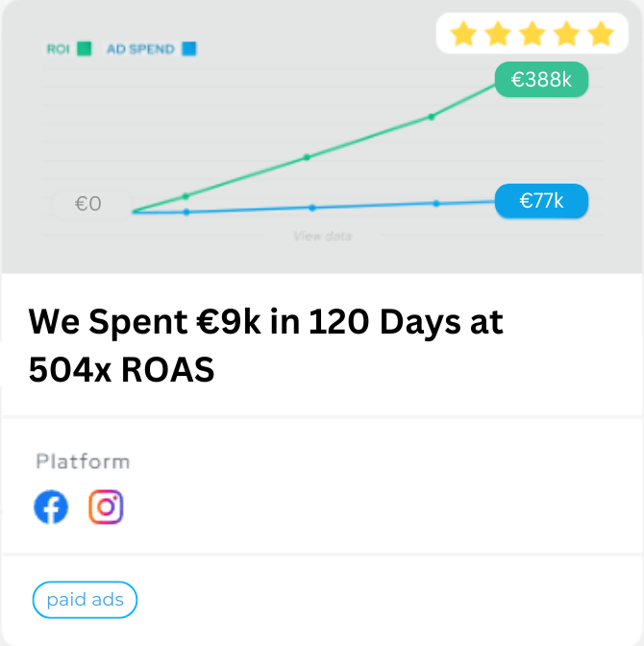Open the 'paid ads' tag
Image resolution: width=644 pixels, height=646 pixels.
[x=85, y=600]
